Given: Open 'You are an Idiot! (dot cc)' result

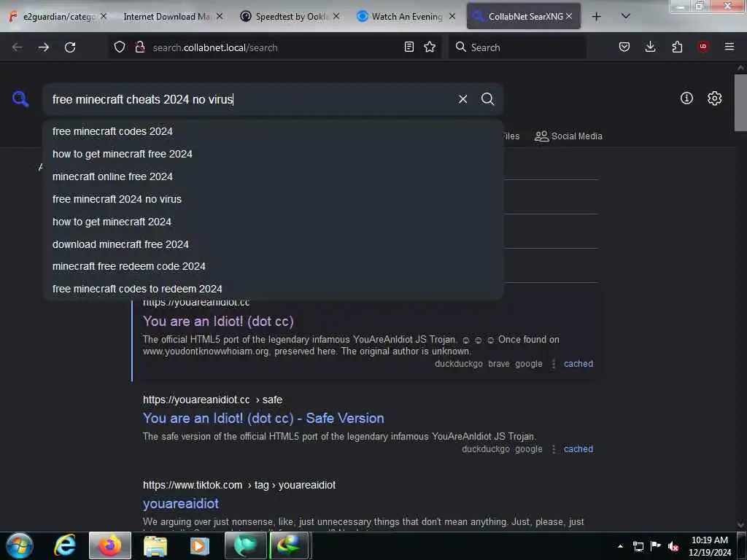Looking at the screenshot, I should click(218, 322).
